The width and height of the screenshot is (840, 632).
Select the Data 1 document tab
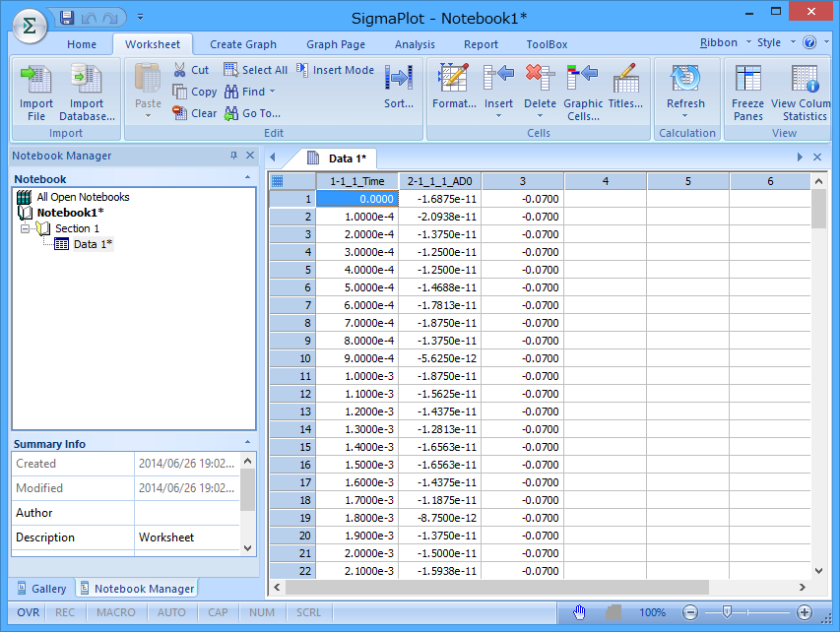coord(338,158)
